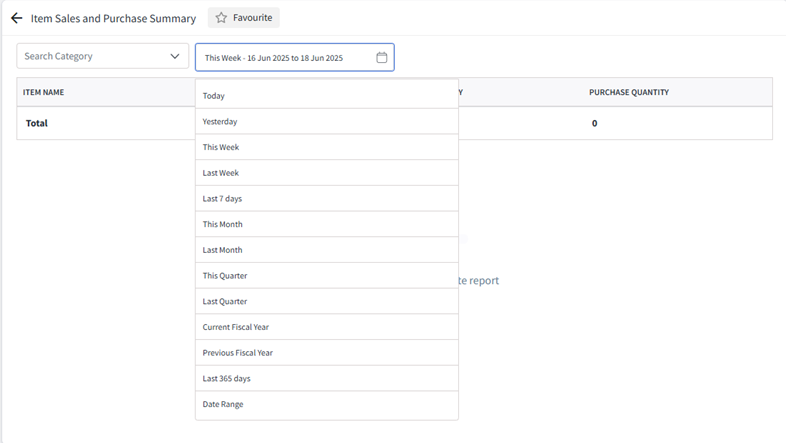The image size is (786, 443).
Task: Select Last Quarter option
Action: click(327, 301)
